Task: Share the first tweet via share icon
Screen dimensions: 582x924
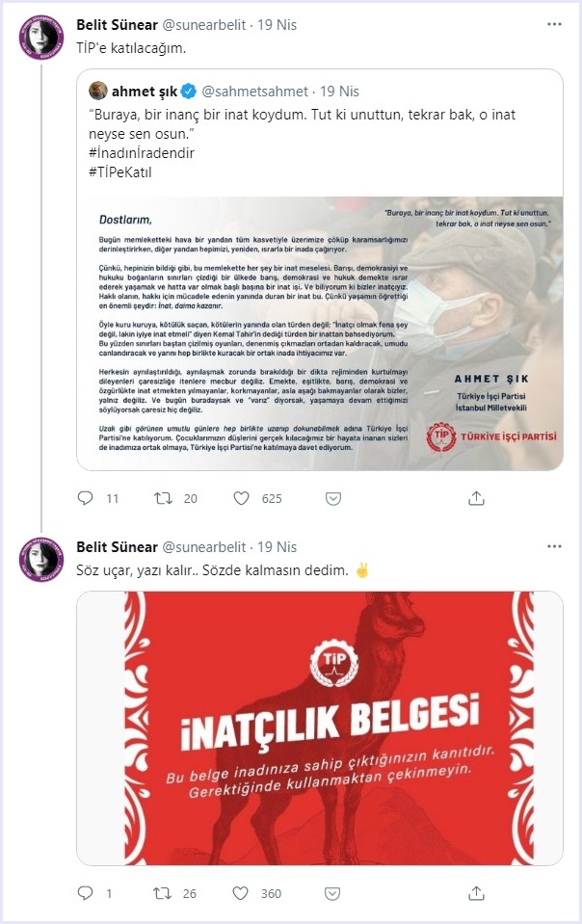Action: [x=476, y=498]
